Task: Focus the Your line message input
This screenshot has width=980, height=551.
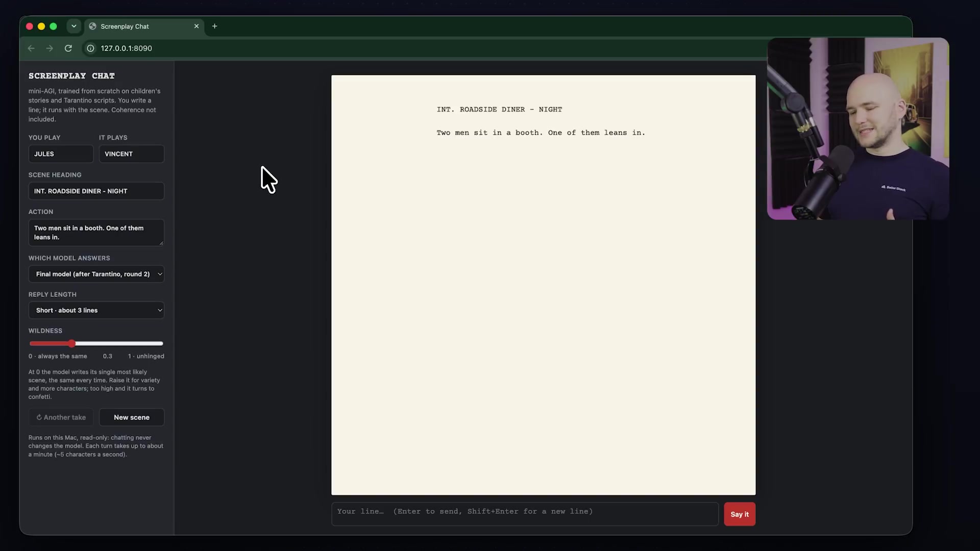Action: (525, 514)
